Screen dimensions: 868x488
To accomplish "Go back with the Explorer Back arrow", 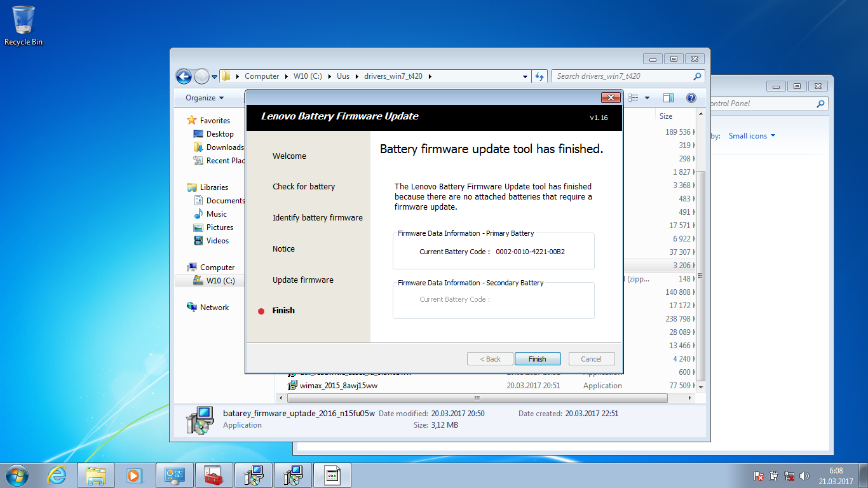I will pos(184,76).
